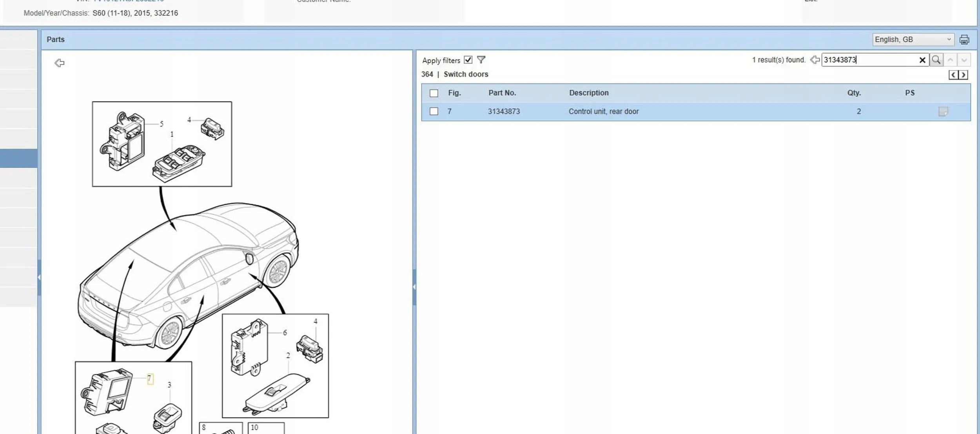The image size is (980, 434).
Task: Jump to the previous search result with the up arrow
Action: tap(950, 60)
